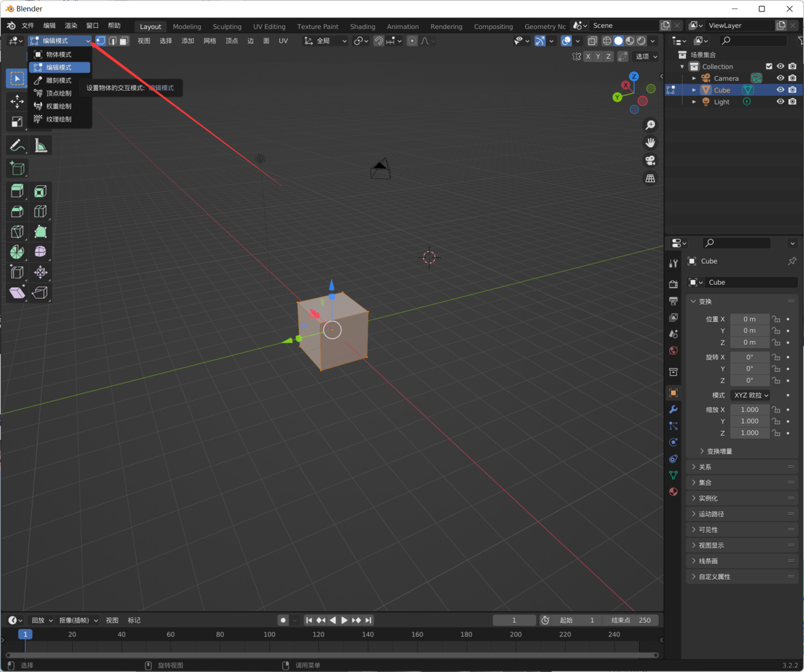
Task: Switch perspective/orthographic with grid icon
Action: tap(650, 178)
